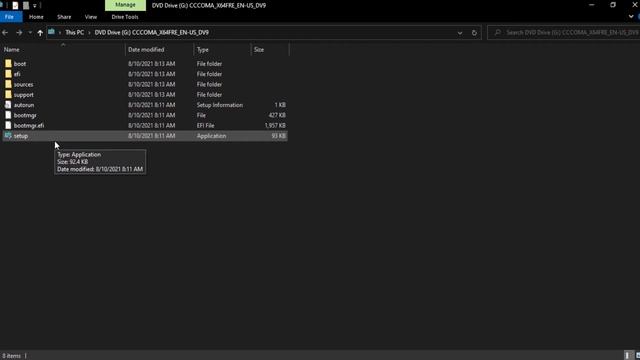Select the bootmgr.efi file icon
Viewport: 640px width, 360px height.
pos(8,125)
